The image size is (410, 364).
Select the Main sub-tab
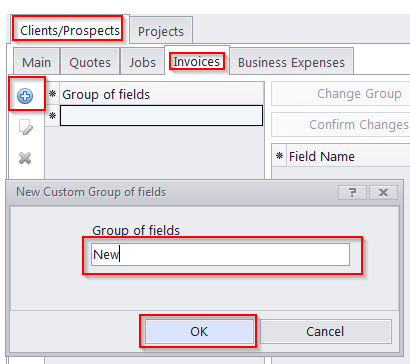[x=36, y=62]
